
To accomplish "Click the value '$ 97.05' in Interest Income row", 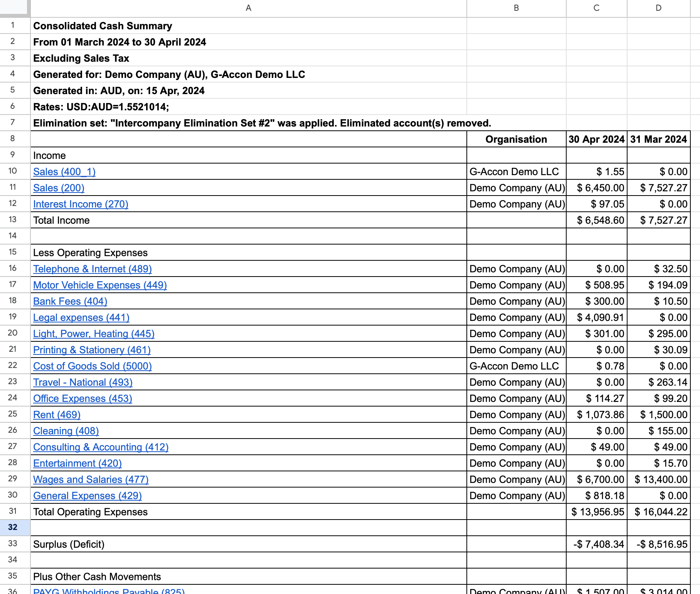I will (x=597, y=204).
